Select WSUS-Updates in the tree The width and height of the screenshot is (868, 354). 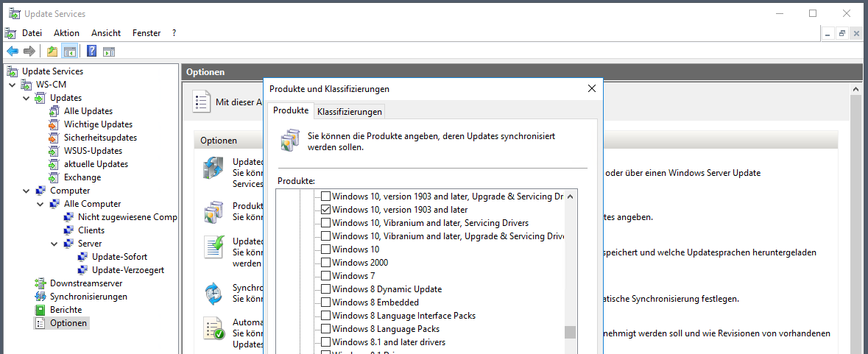pos(93,151)
